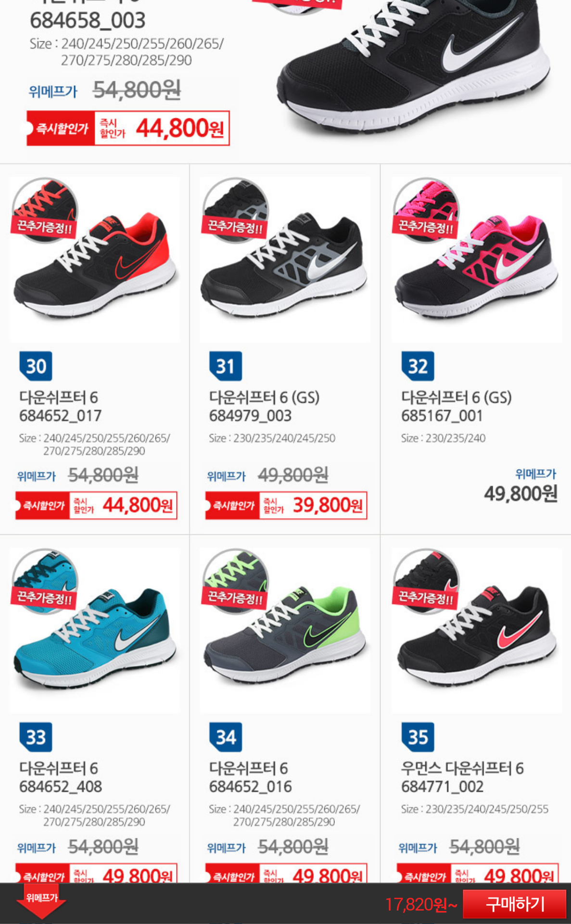Select number badge 33 icon
Image resolution: width=571 pixels, height=924 pixels.
pos(36,737)
